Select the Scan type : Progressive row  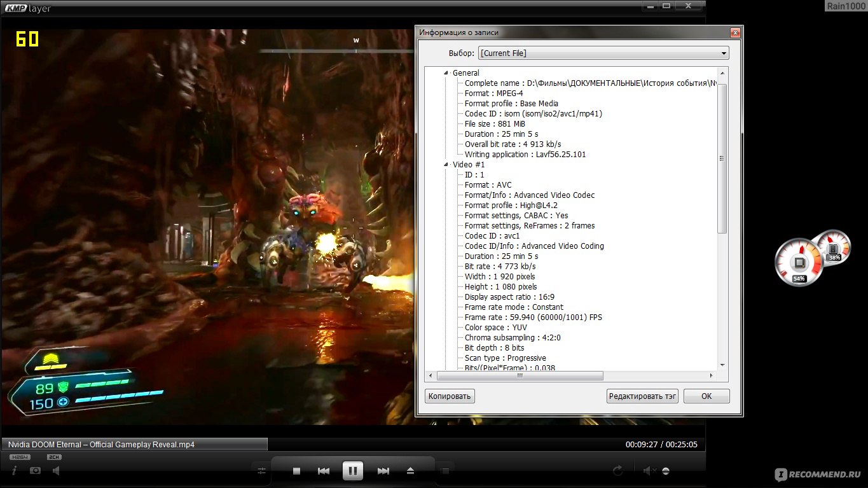click(505, 358)
